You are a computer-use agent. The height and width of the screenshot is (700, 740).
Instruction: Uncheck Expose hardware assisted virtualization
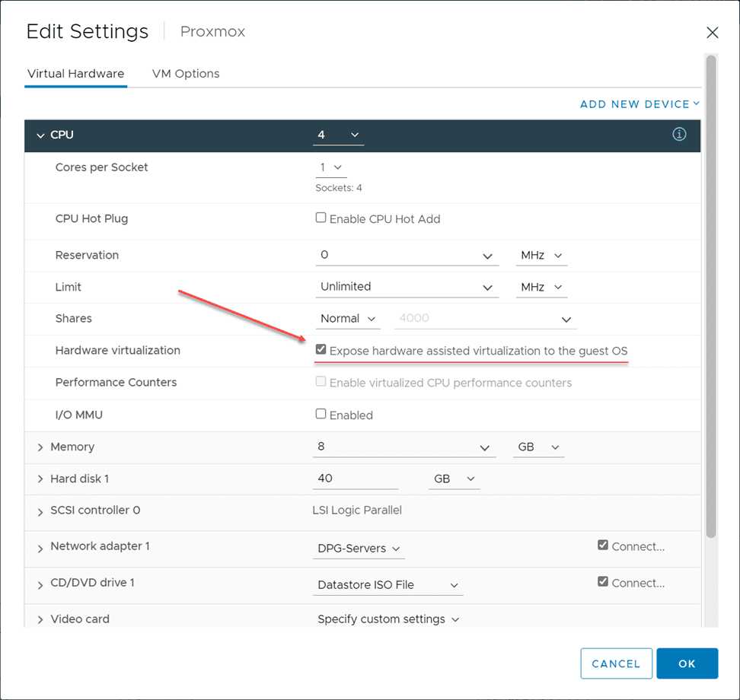pos(321,350)
